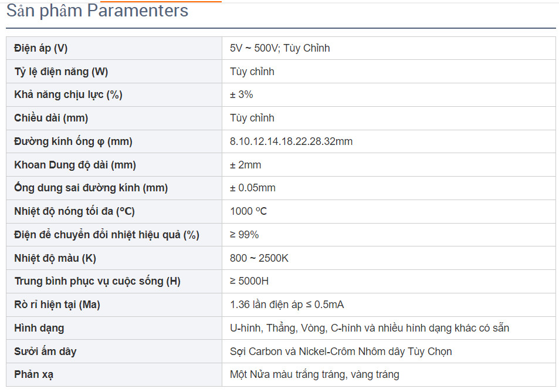559x392 pixels.
Task: Click the "Hình dạng" row label
Action: pyautogui.click(x=39, y=328)
